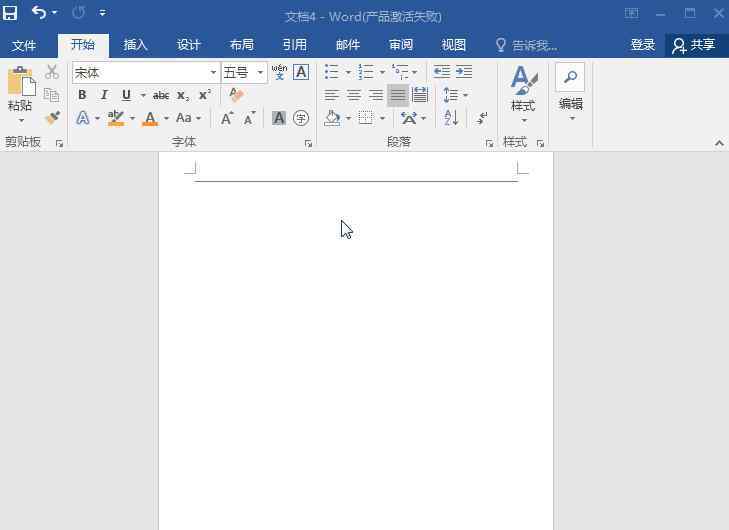The width and height of the screenshot is (729, 530).
Task: Apply the font color A
Action: pyautogui.click(x=150, y=118)
